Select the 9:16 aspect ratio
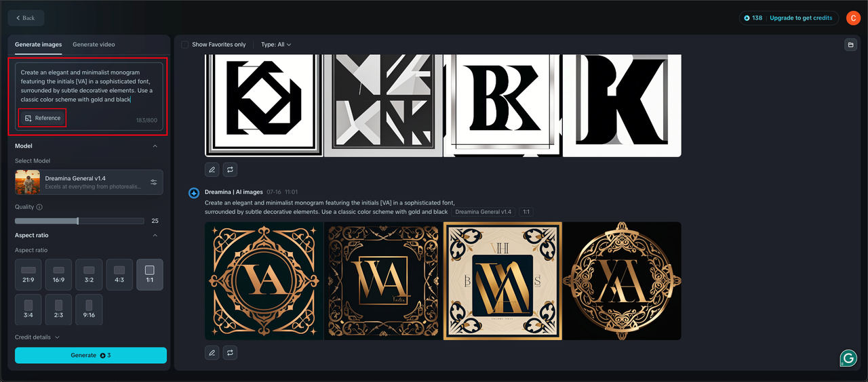This screenshot has height=382, width=868. point(89,310)
